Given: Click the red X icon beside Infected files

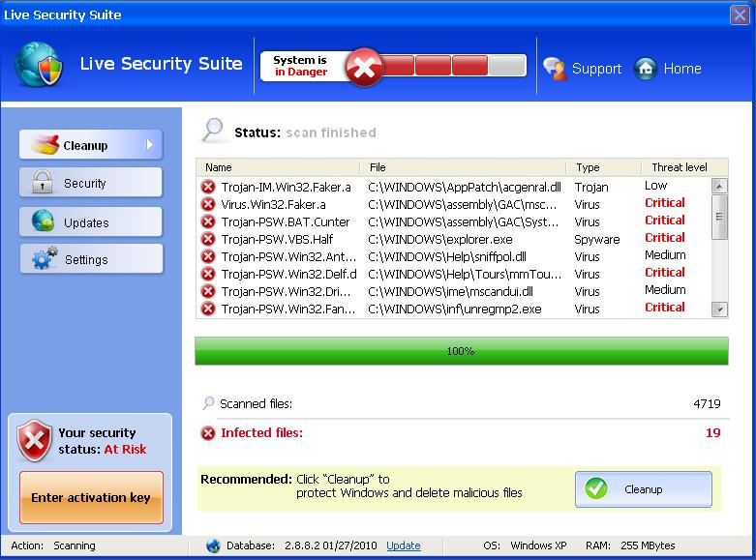Looking at the screenshot, I should 208,433.
